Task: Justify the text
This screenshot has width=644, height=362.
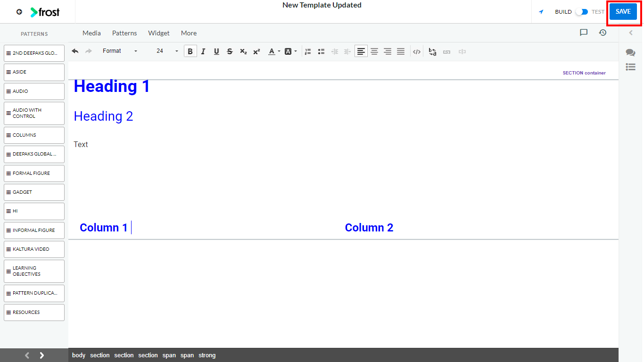Action: (x=401, y=51)
